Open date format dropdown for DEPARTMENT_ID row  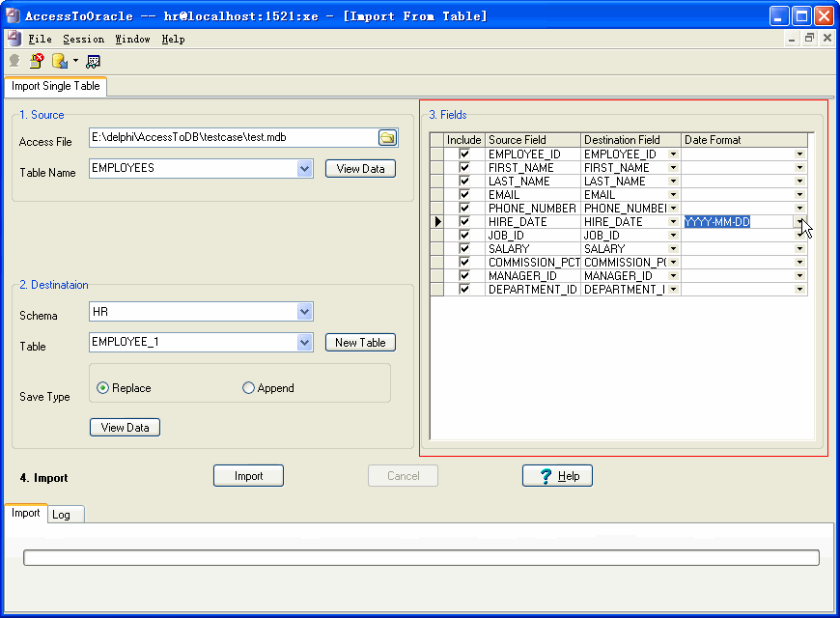coord(799,290)
